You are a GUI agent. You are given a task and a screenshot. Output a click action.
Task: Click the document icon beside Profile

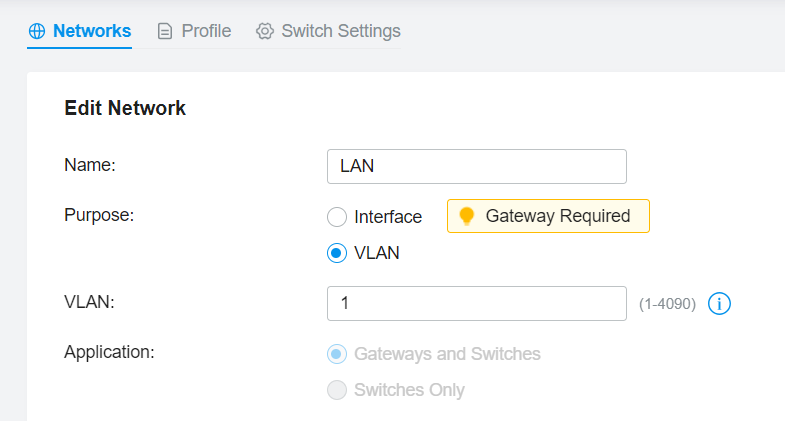pyautogui.click(x=165, y=31)
